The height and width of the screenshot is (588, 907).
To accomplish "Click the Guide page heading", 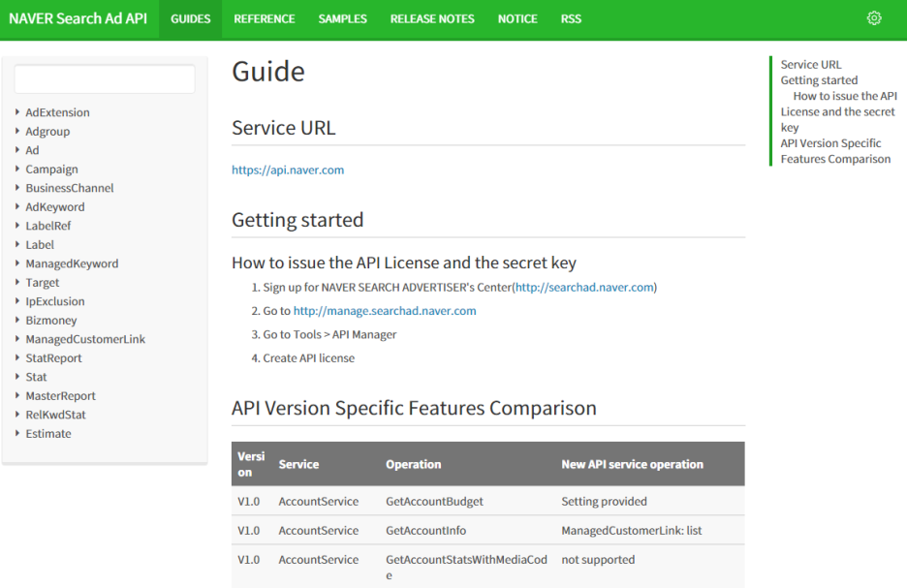I will [268, 72].
